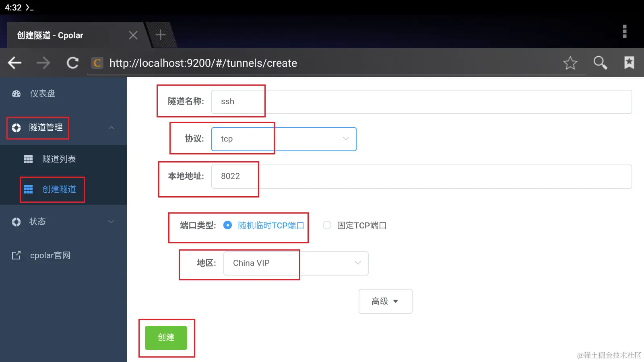Click the 地区: field label
The width and height of the screenshot is (644, 362).
tap(206, 263)
